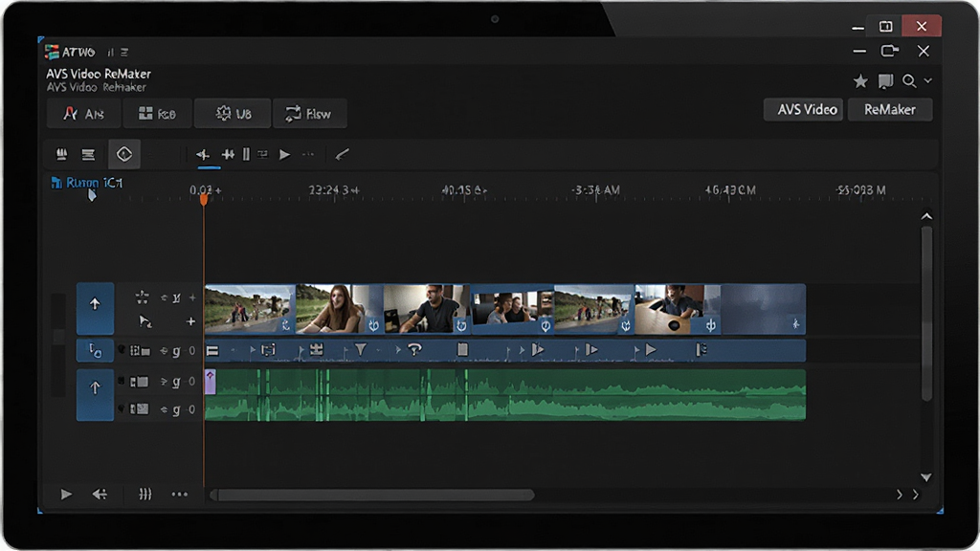Image resolution: width=980 pixels, height=551 pixels.
Task: Click the clip icon in lower audio row
Action: (x=140, y=409)
